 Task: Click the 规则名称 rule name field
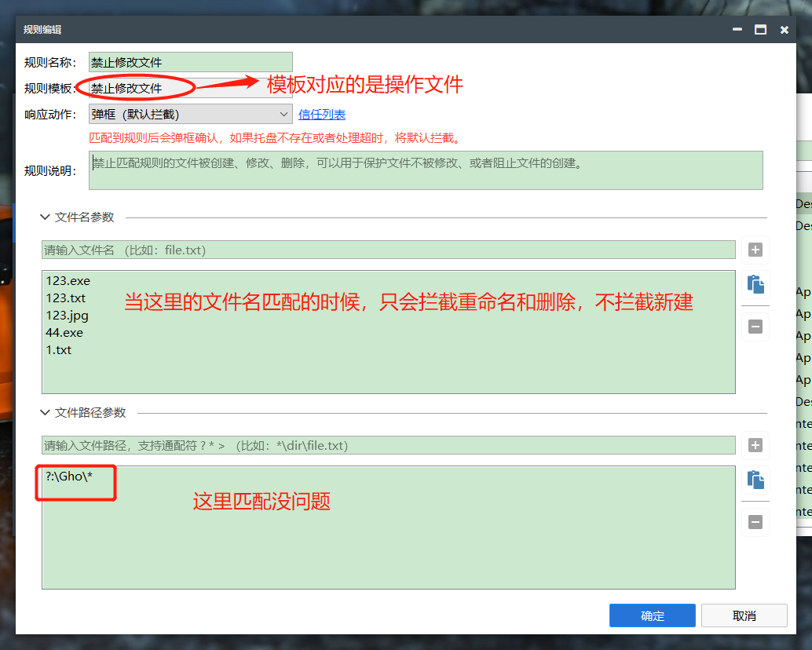(190, 62)
